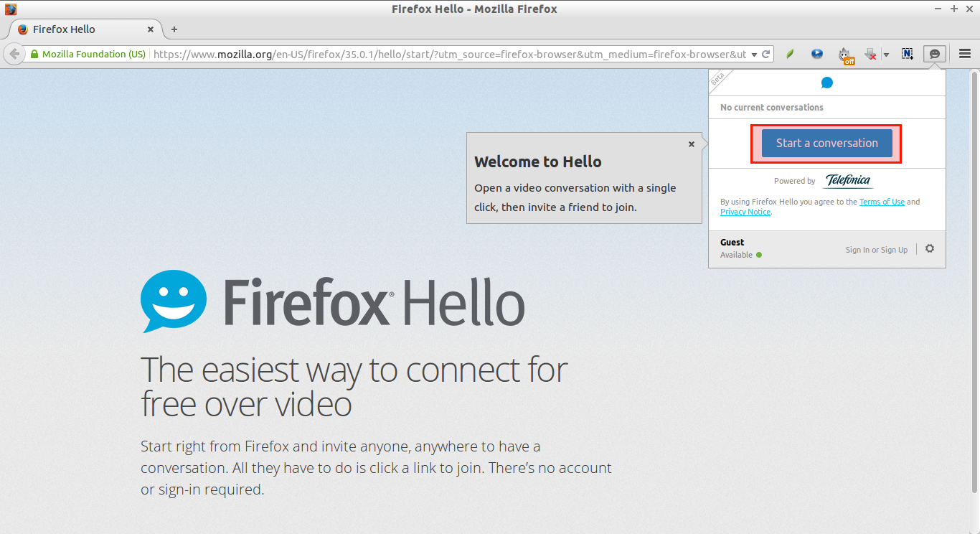Screen dimensions: 980x534
Task: Open the Firefox hamburger menu
Action: click(965, 54)
